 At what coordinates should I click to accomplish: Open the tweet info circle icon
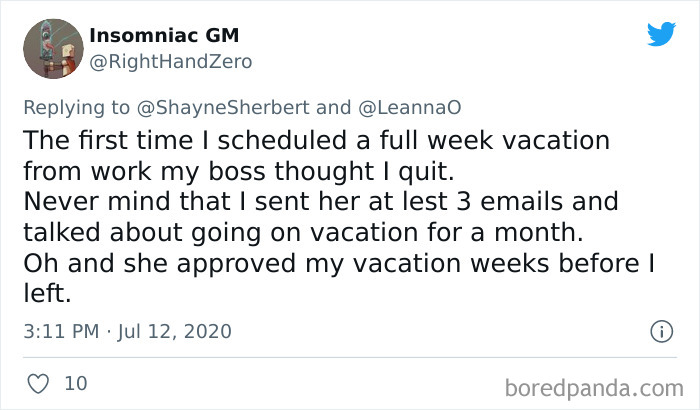pyautogui.click(x=661, y=330)
